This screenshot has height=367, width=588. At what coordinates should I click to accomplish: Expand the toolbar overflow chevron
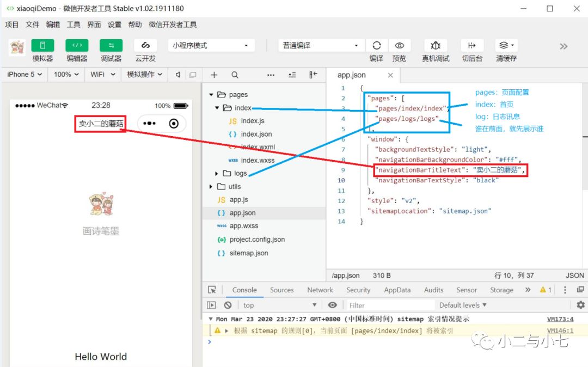click(563, 46)
